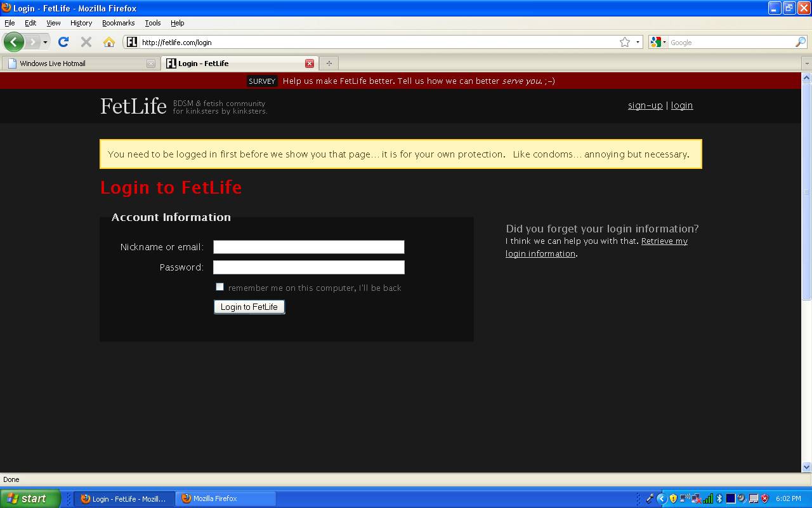Switch to the Windows Live Hotmail tab

pos(80,63)
